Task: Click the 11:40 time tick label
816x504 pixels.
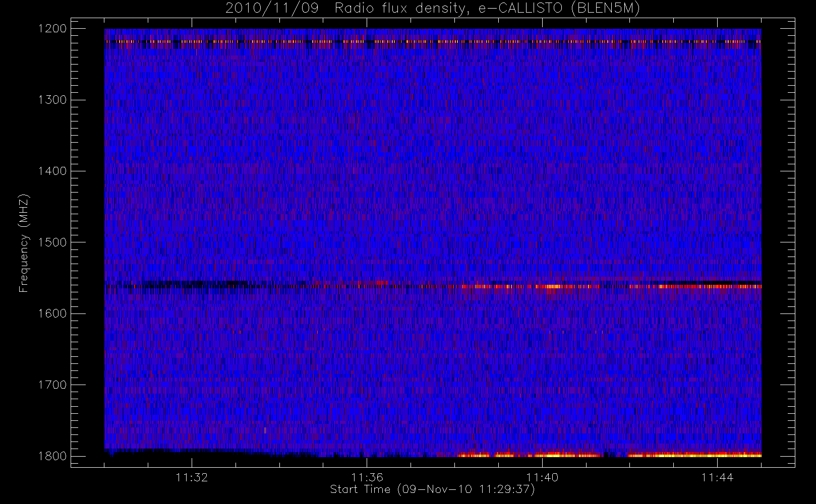Action: (x=542, y=477)
